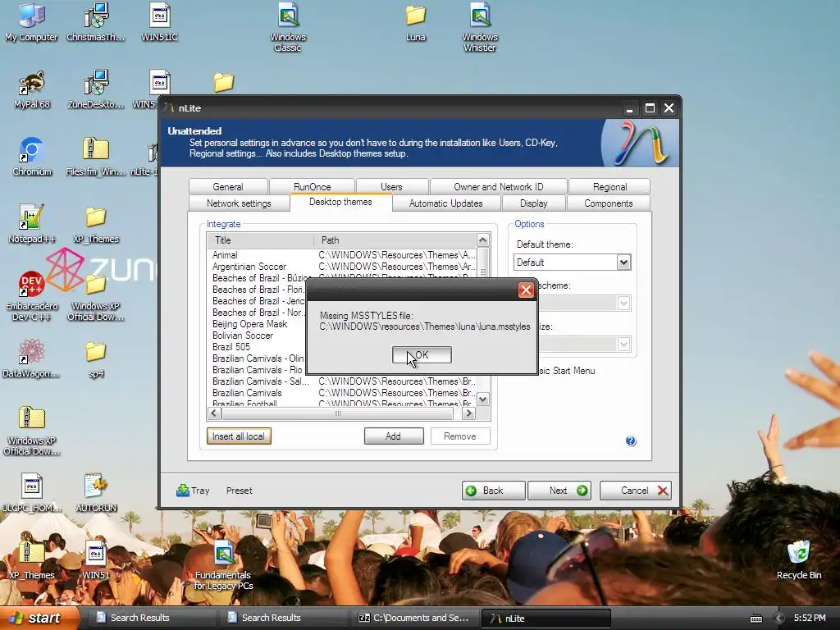This screenshot has height=630, width=840.
Task: Click OK in the missing file dialog
Action: click(422, 354)
